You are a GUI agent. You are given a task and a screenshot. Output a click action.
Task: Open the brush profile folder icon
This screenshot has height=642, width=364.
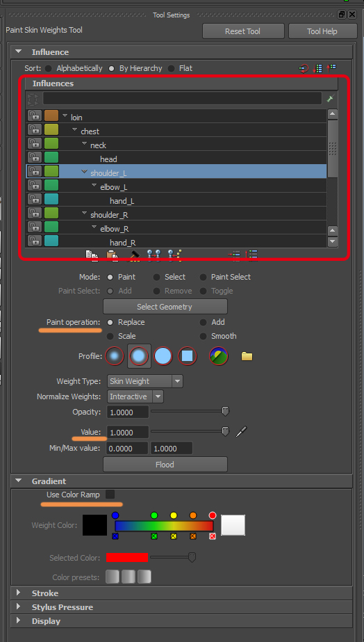247,356
